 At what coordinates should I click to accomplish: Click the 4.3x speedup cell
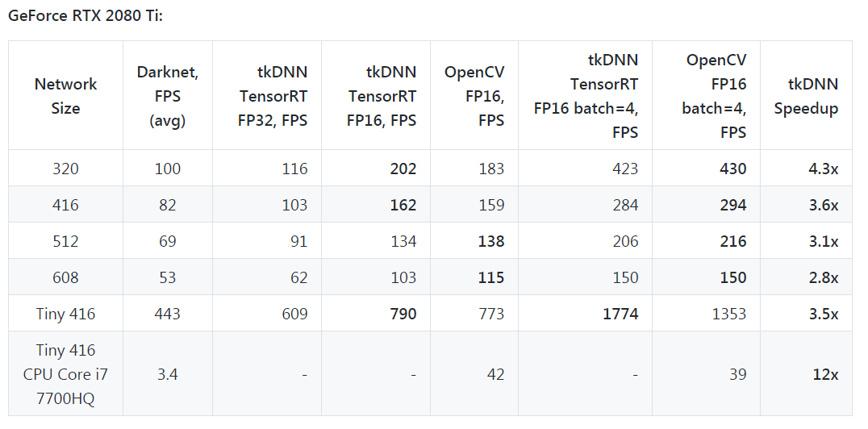pos(824,169)
